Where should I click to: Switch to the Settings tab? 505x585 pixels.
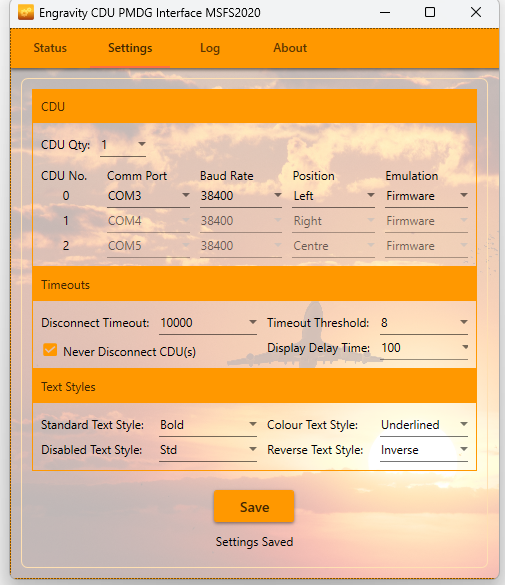[130, 48]
